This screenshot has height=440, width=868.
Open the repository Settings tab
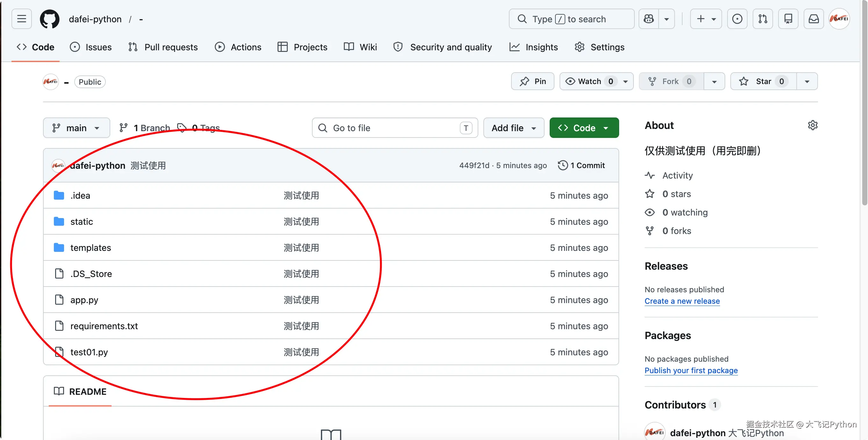click(599, 47)
